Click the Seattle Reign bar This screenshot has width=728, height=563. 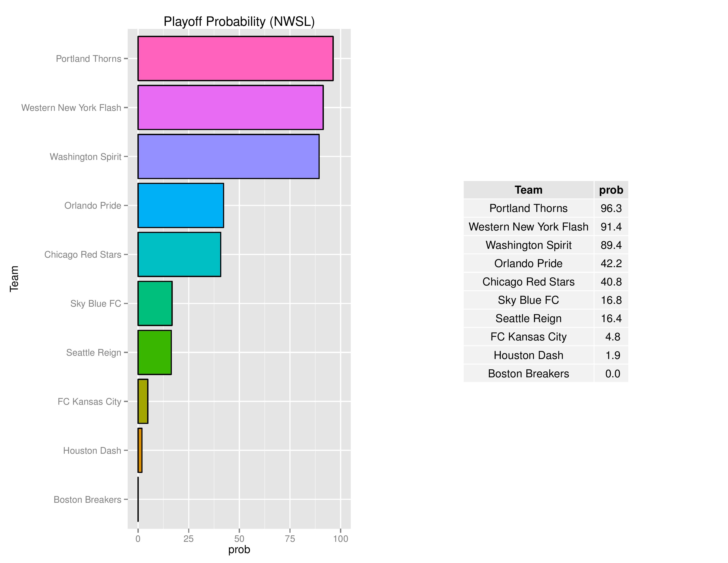coord(155,353)
